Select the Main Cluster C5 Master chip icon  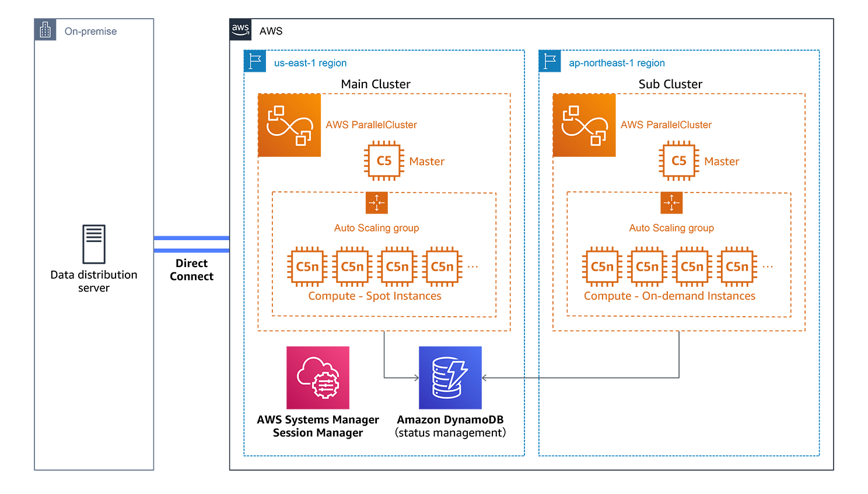384,161
